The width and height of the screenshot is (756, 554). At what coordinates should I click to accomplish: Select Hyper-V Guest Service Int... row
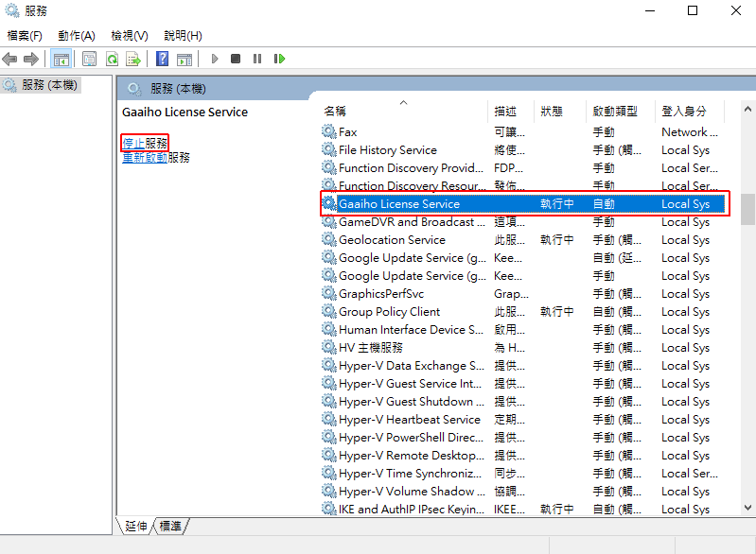[522, 384]
